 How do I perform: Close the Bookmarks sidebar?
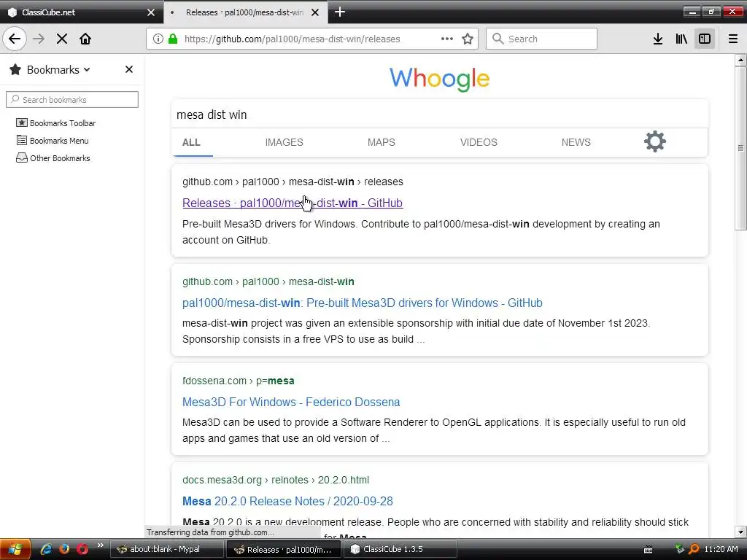[x=129, y=69]
